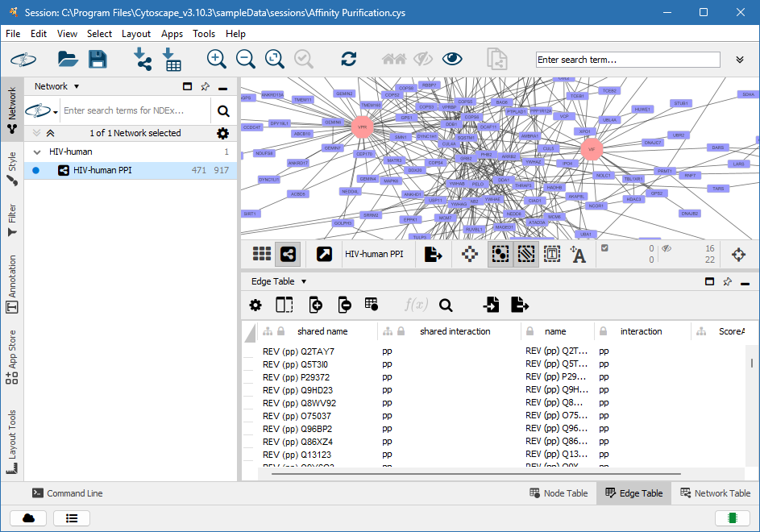
Task: Zoom out of the network view
Action: [x=245, y=59]
